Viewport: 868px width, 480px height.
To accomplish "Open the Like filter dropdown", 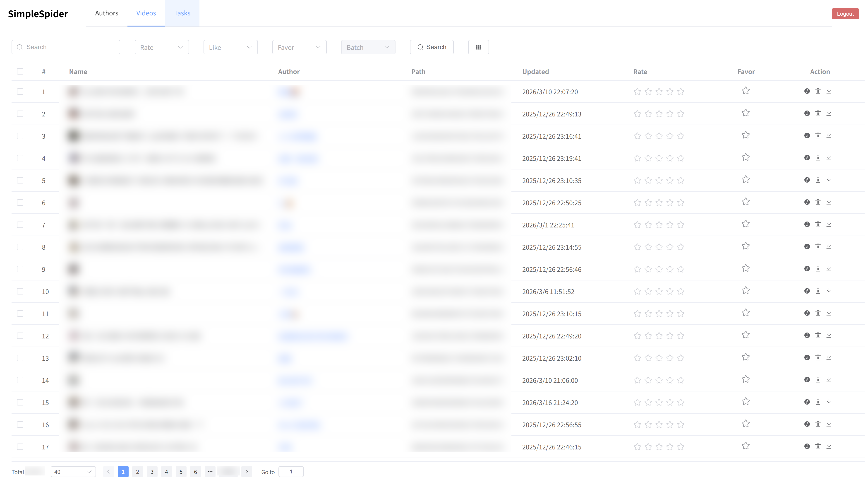I will [230, 47].
